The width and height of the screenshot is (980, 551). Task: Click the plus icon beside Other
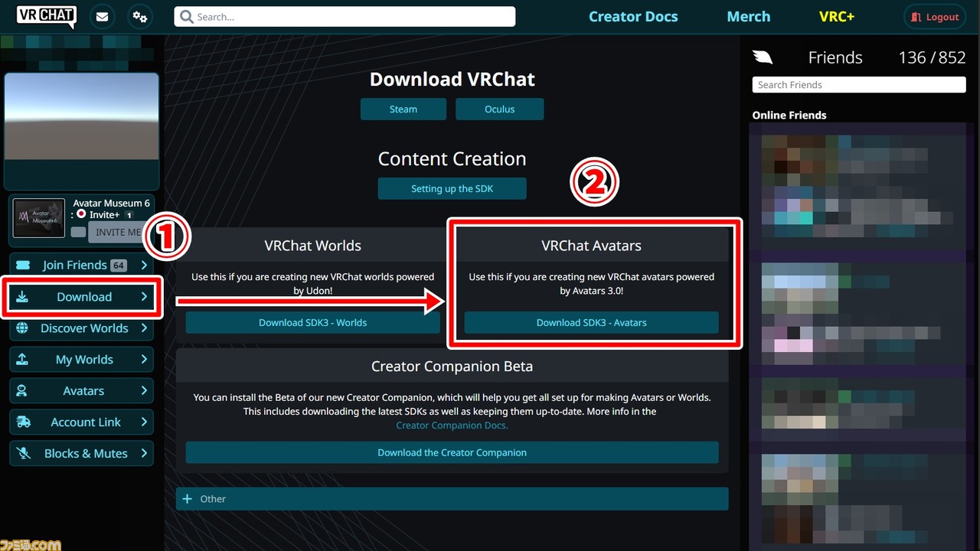187,498
